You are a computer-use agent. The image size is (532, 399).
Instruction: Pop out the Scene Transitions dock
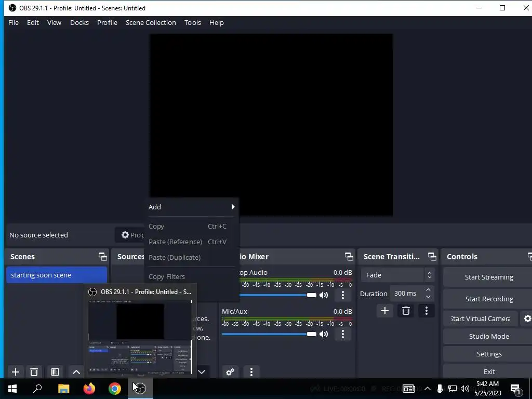(x=432, y=257)
